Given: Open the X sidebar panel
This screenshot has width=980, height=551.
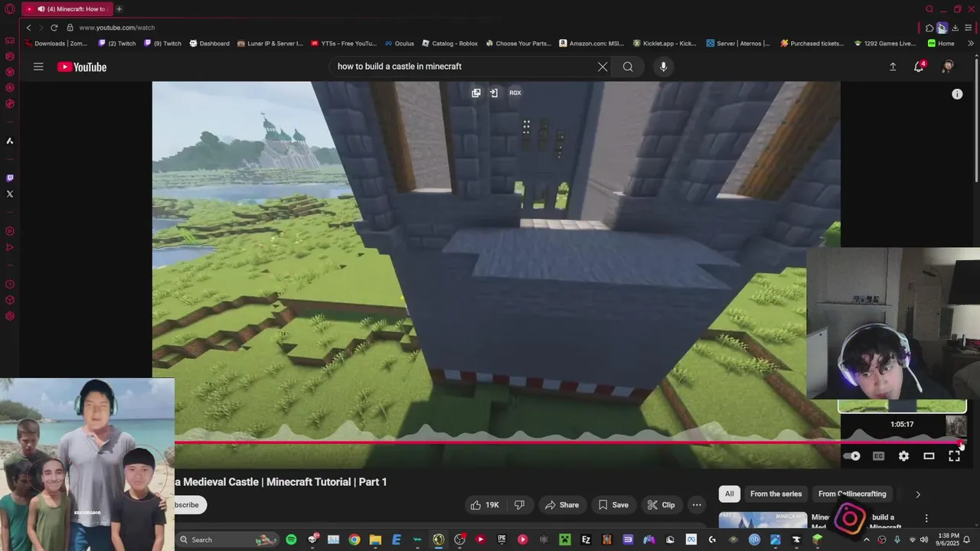Looking at the screenshot, I should coord(10,194).
